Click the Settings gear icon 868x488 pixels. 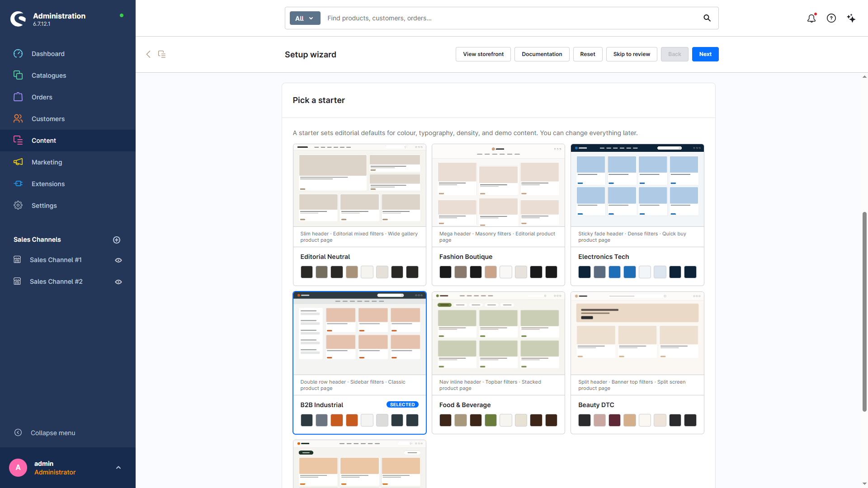18,206
